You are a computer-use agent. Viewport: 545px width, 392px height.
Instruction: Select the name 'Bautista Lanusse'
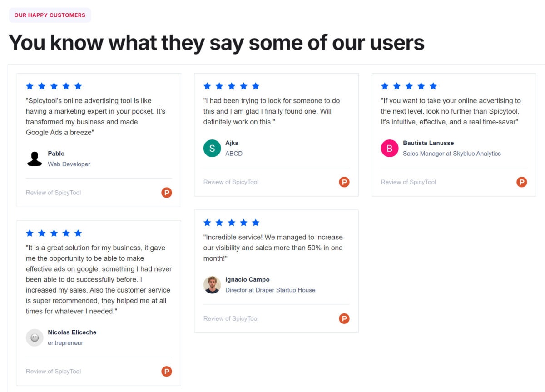click(x=428, y=143)
